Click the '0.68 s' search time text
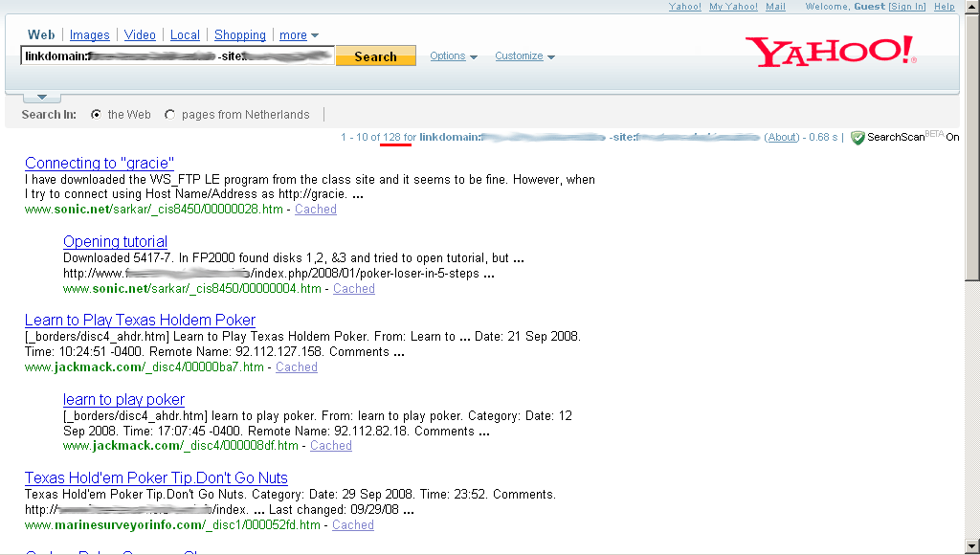The width and height of the screenshot is (980, 555). 823,137
